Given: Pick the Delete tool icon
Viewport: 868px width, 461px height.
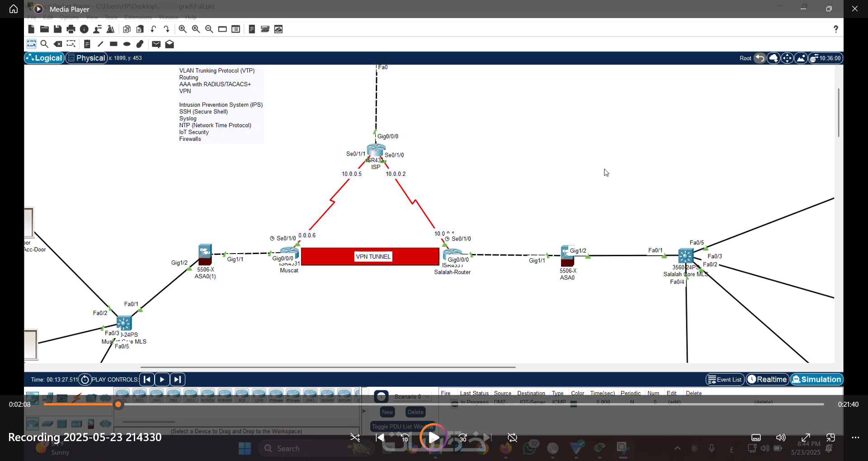Looking at the screenshot, I should tap(58, 44).
